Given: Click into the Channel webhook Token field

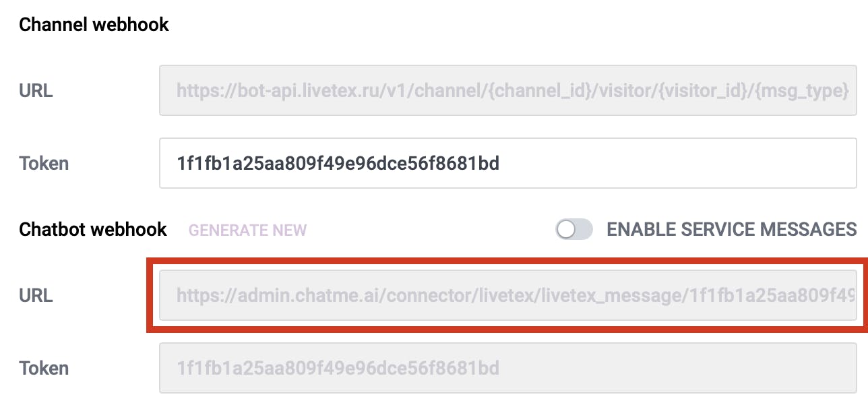Looking at the screenshot, I should pos(507,163).
